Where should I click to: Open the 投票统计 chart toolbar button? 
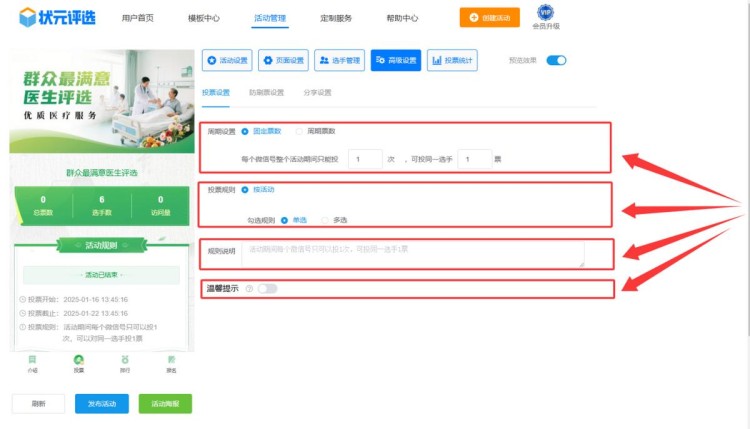[x=452, y=60]
